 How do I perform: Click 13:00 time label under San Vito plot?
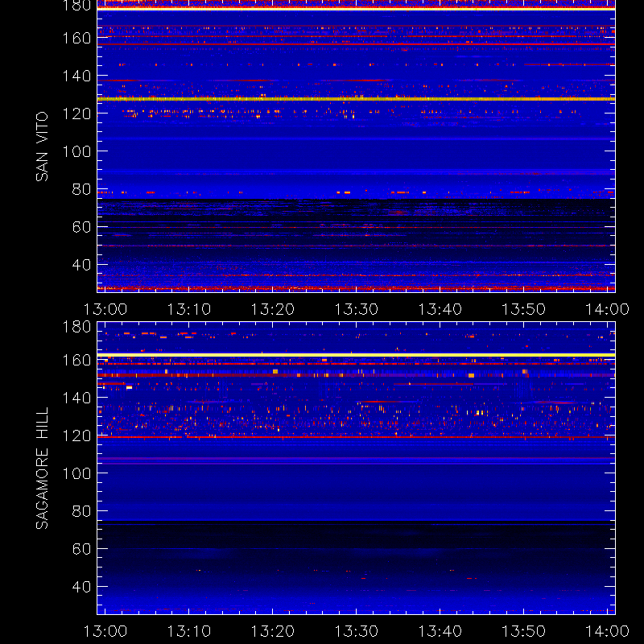[x=105, y=309]
